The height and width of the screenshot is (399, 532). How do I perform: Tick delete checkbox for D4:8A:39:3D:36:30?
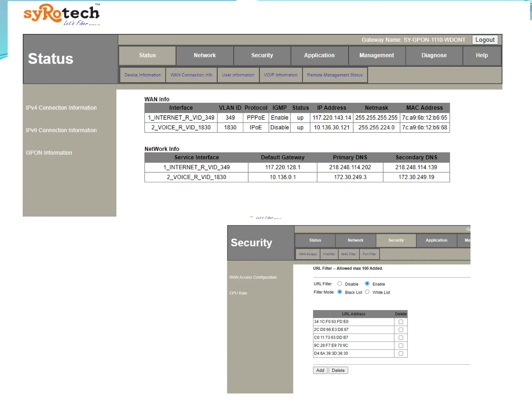coord(401,354)
